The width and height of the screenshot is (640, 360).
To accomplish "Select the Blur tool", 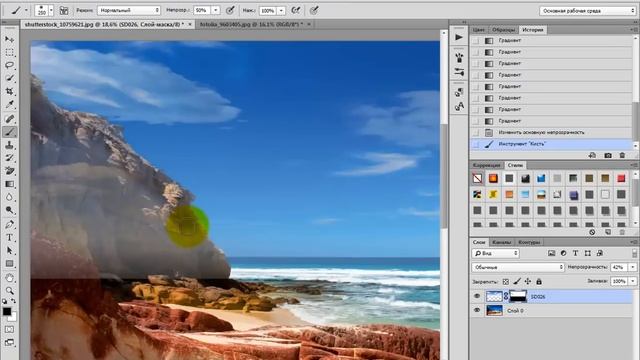I will coord(9,197).
